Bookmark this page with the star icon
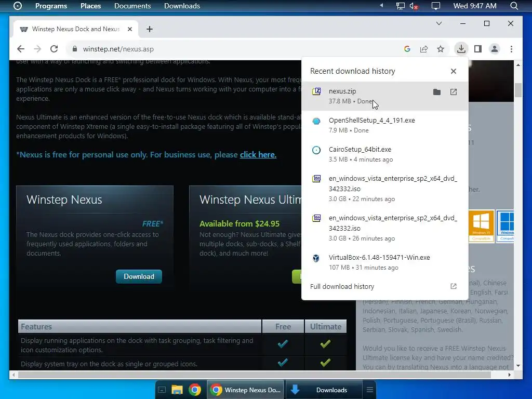The width and height of the screenshot is (532, 399). [x=441, y=49]
